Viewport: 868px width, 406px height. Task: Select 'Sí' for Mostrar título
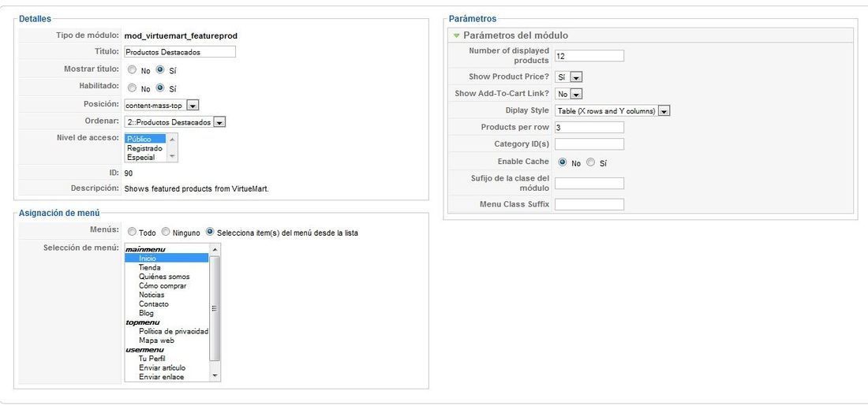click(x=160, y=70)
